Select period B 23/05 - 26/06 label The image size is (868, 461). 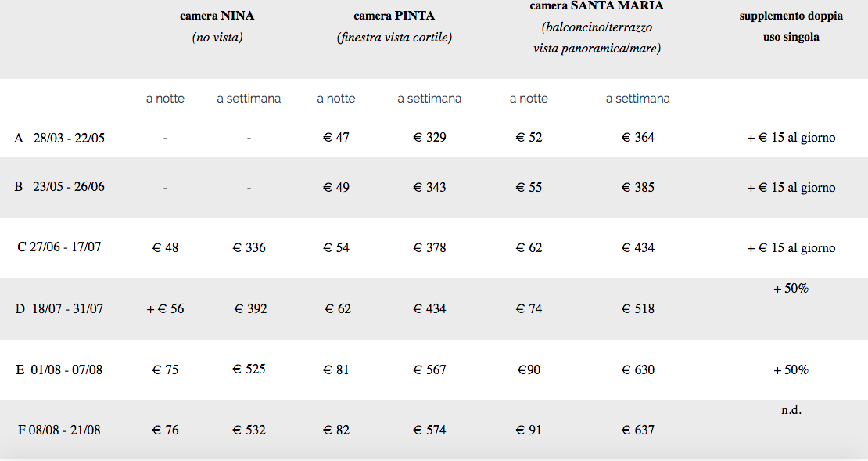[59, 187]
